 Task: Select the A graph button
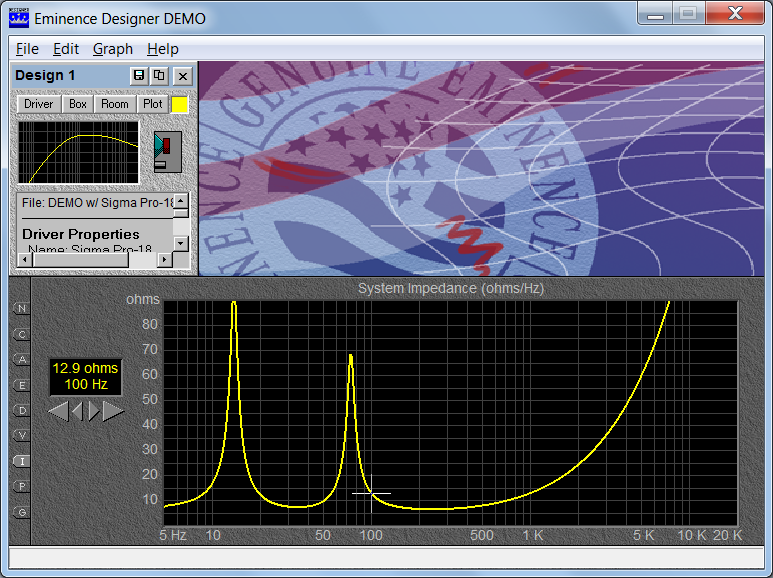(x=22, y=360)
